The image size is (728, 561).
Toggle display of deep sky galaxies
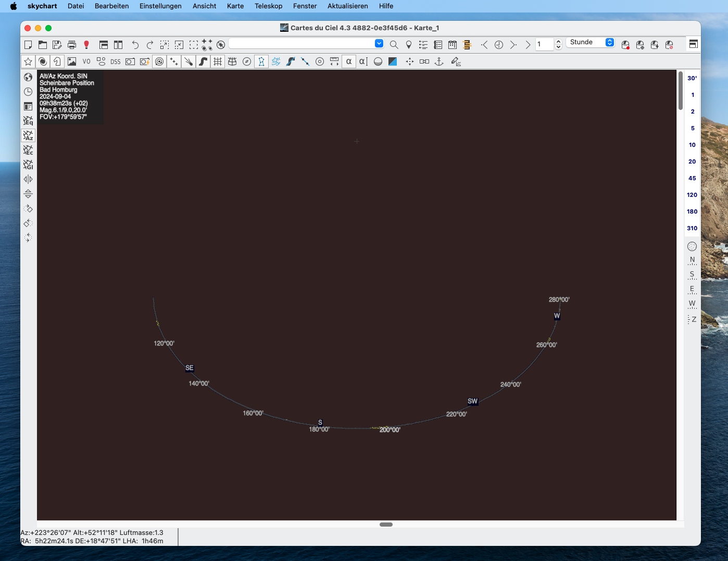point(43,61)
